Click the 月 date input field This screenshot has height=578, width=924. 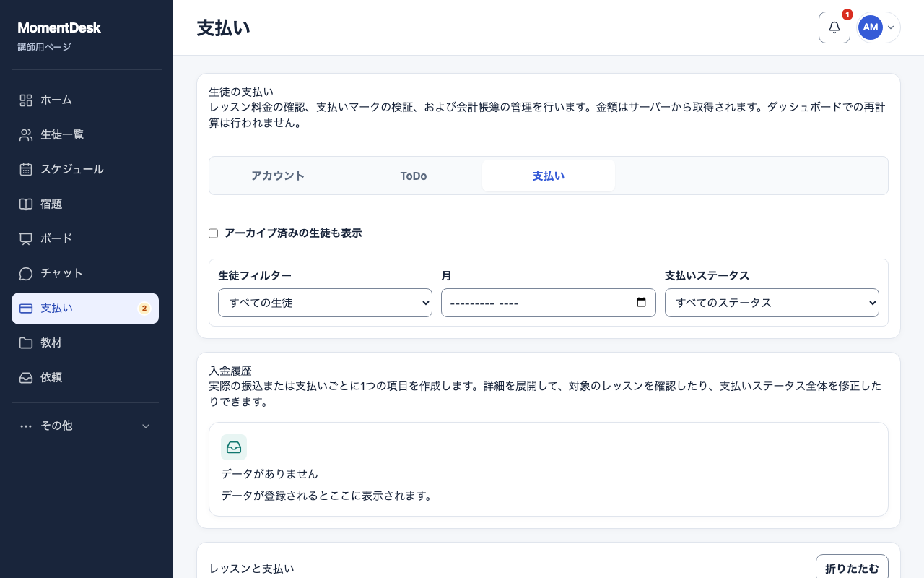click(549, 303)
